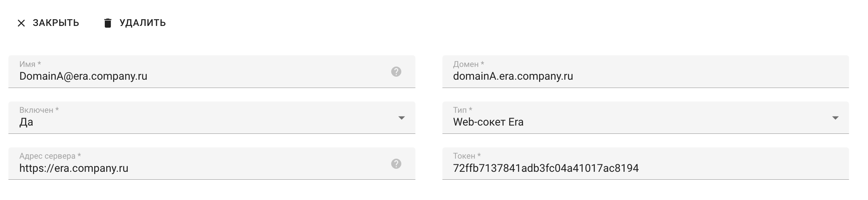Open the 'Web-сокет Era' type selector
868x200 pixels.
point(488,122)
